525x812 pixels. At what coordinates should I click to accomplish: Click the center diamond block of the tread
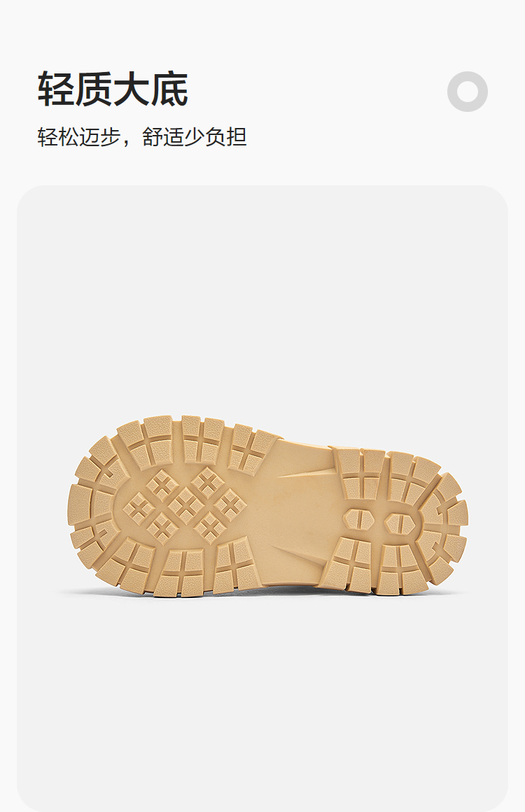(x=185, y=505)
